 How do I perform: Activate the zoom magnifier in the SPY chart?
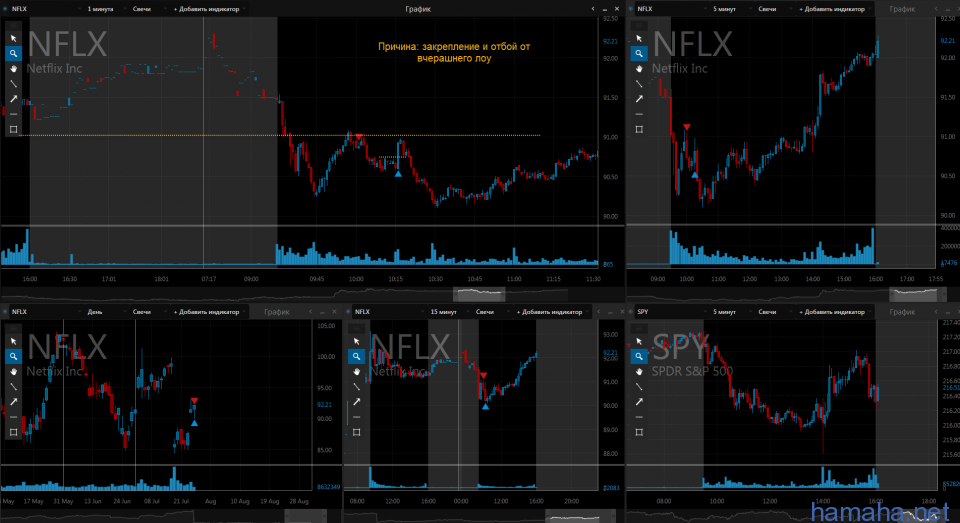639,356
